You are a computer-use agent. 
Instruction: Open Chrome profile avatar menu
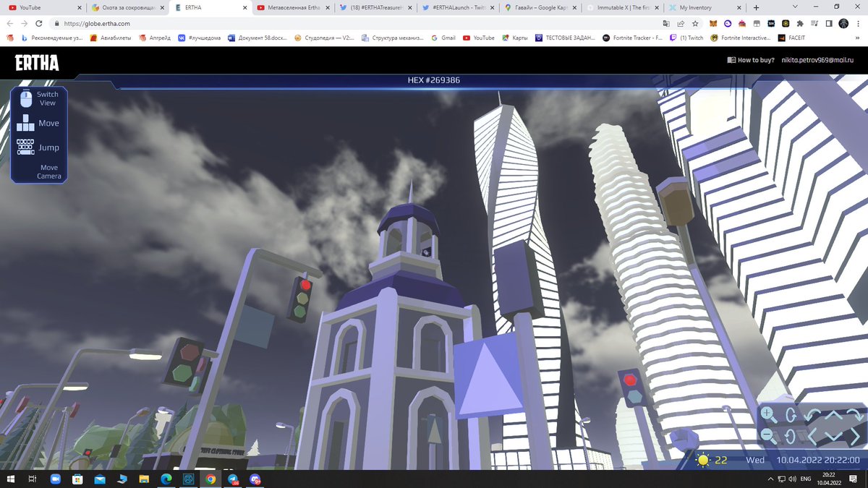[x=843, y=23]
